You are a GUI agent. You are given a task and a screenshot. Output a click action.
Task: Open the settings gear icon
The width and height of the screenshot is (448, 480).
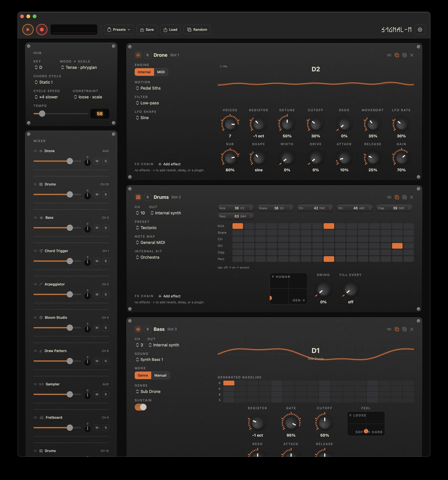click(420, 30)
